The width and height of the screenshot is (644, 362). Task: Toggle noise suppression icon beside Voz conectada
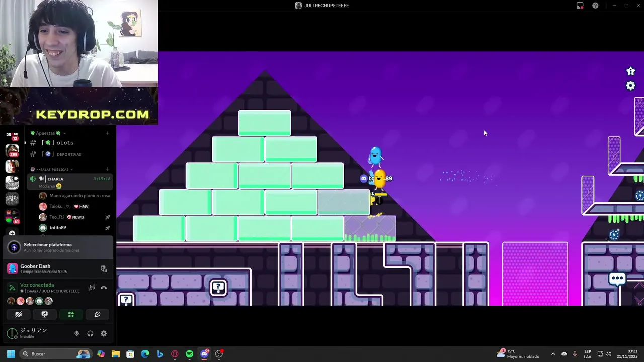91,288
